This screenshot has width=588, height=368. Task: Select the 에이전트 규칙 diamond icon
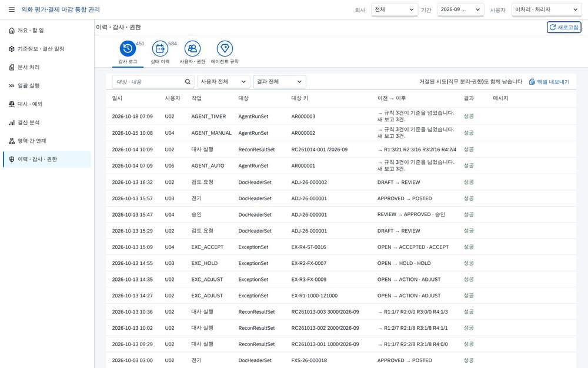pyautogui.click(x=225, y=48)
